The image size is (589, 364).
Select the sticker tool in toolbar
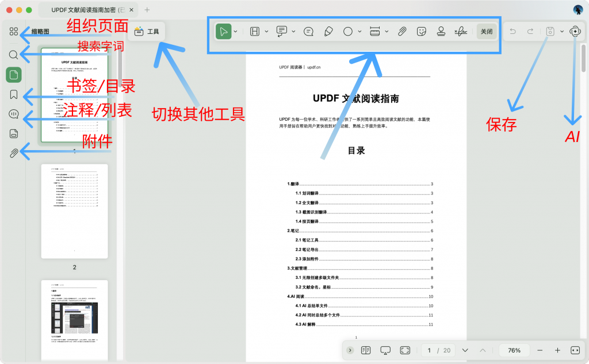coord(422,32)
